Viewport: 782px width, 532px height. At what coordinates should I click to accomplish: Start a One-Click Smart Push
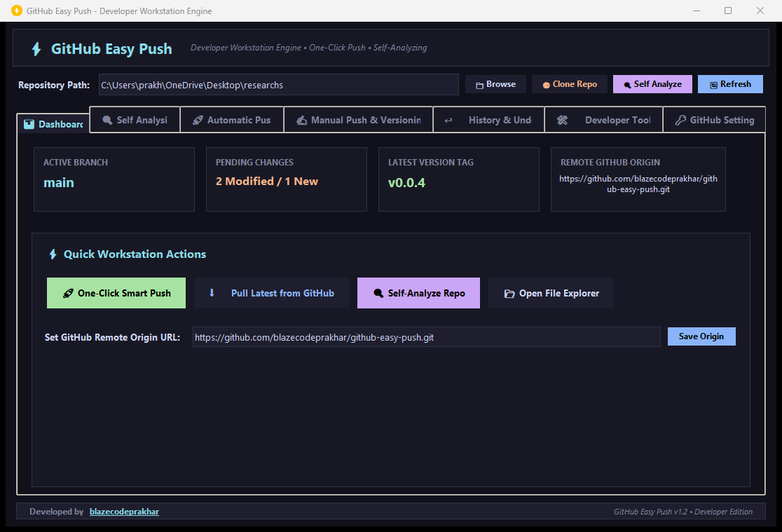116,293
